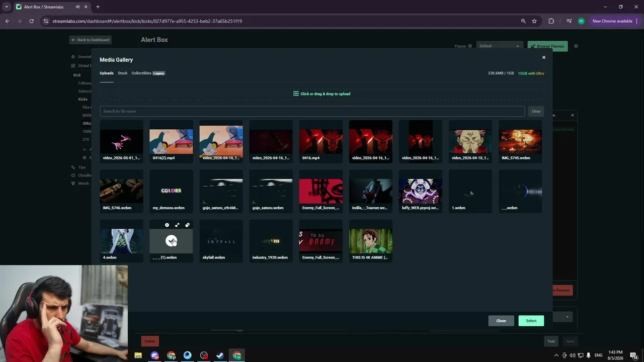Screen dimensions: 644x362
Task: Open the Theme Default dropdown behind the gallery
Action: pos(499,46)
